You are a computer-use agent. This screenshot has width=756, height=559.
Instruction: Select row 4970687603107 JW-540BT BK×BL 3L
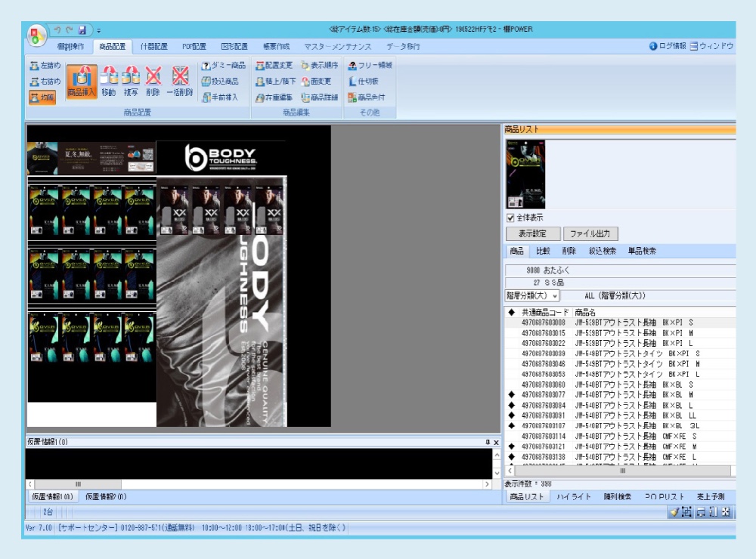620,426
